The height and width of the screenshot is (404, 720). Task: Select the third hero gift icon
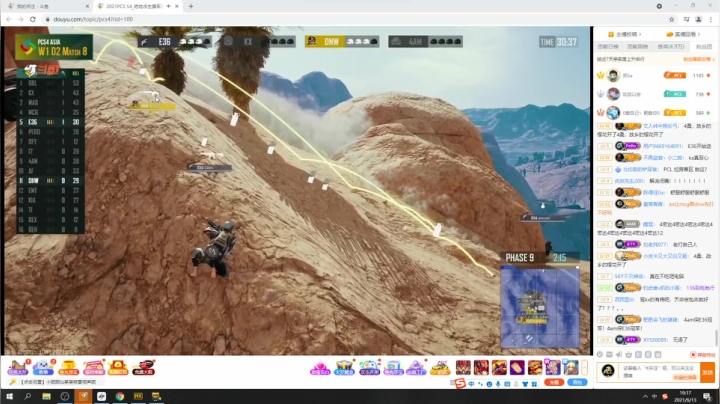tap(499, 367)
